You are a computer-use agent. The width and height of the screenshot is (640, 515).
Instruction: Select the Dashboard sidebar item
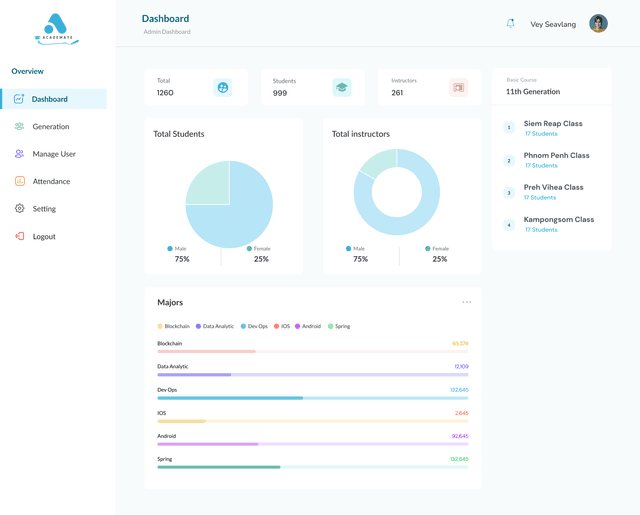(x=54, y=99)
